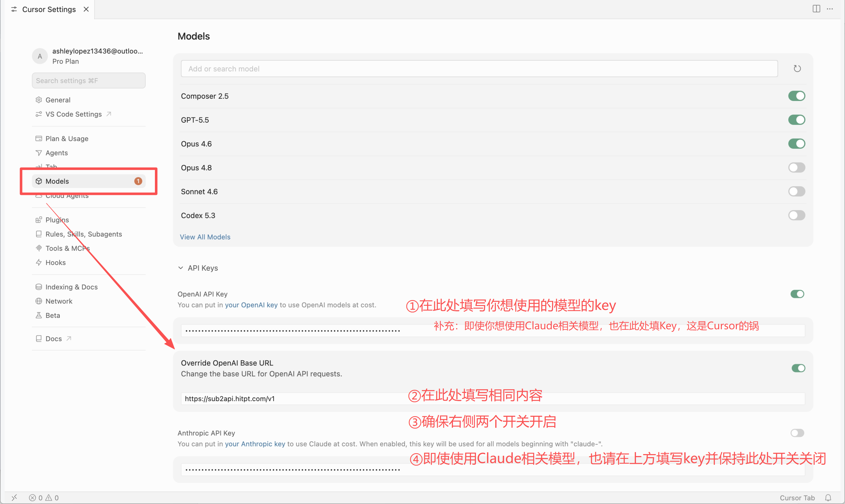This screenshot has height=504, width=845.
Task: Open the more actions ellipsis menu
Action: click(x=830, y=9)
